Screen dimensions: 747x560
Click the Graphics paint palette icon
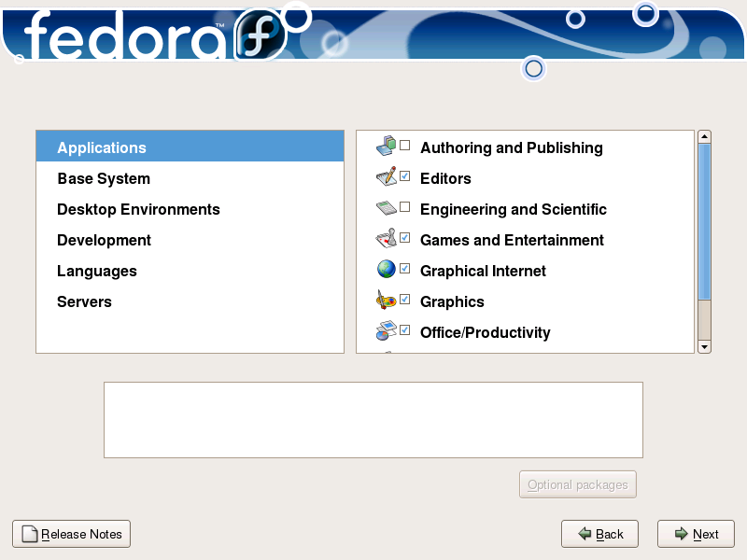386,300
